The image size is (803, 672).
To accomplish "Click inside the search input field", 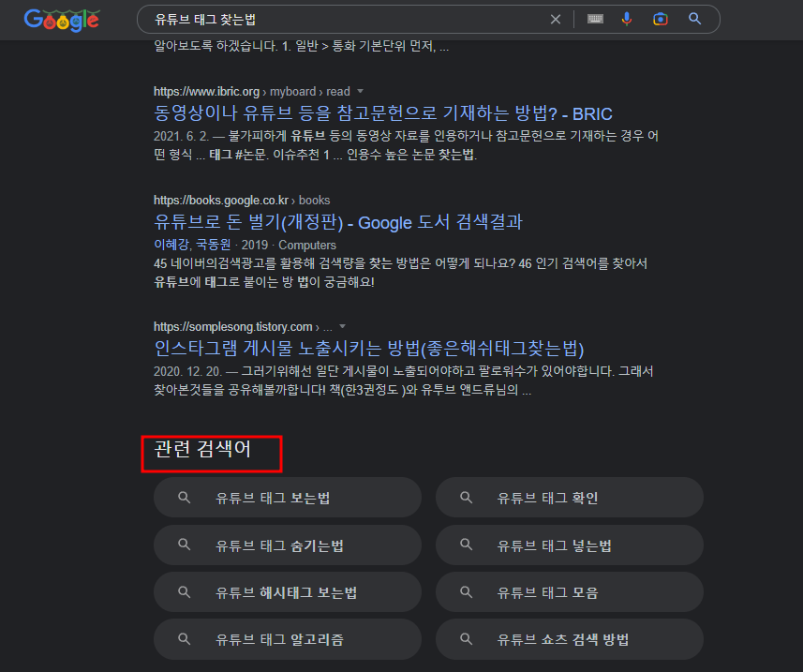I will coord(328,19).
